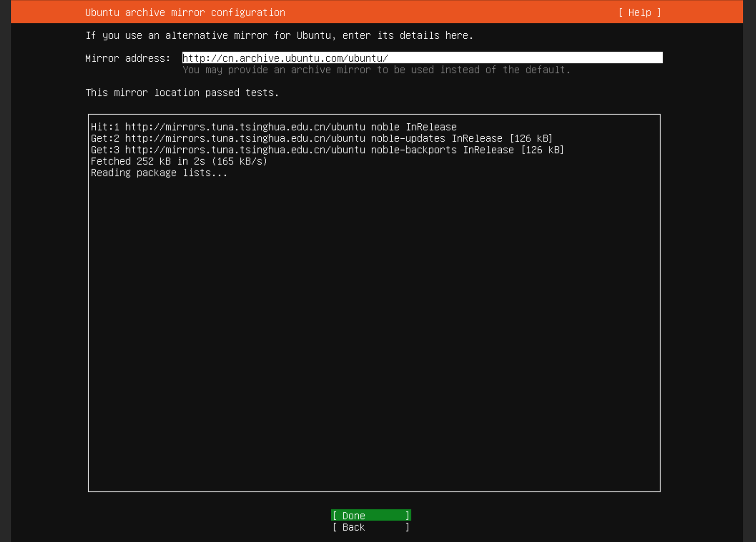This screenshot has width=756, height=542.
Task: Click the orange header bar
Action: tap(378, 12)
